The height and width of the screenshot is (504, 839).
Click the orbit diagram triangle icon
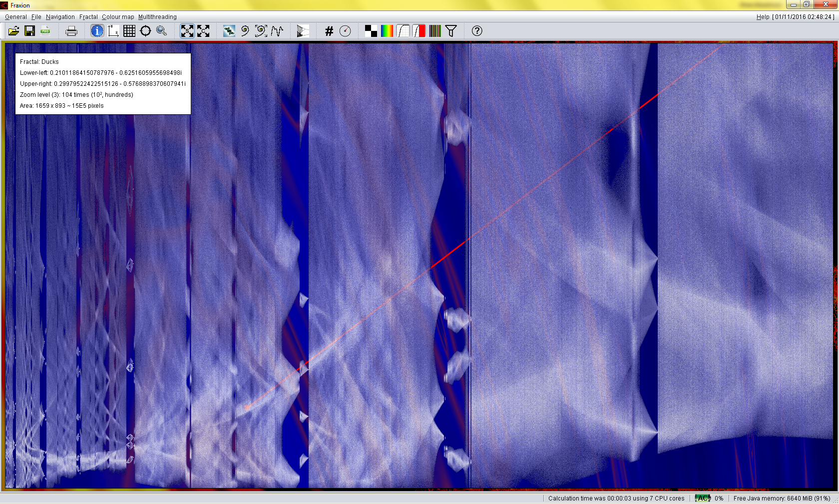click(x=303, y=31)
